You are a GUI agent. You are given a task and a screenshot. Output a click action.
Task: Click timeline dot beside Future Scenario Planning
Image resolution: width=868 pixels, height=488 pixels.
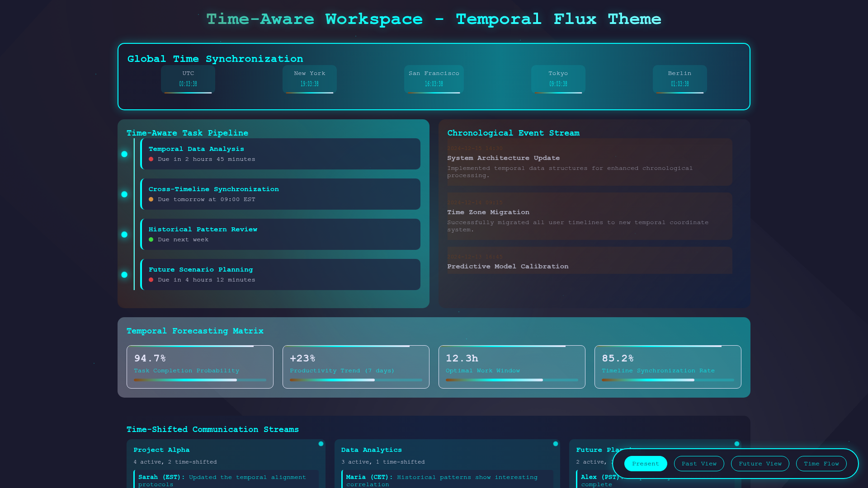coord(124,275)
